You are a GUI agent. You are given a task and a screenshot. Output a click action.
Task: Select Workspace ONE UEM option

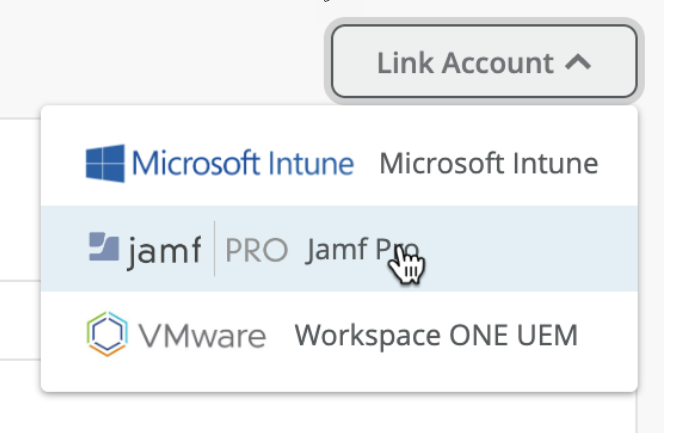(x=338, y=335)
